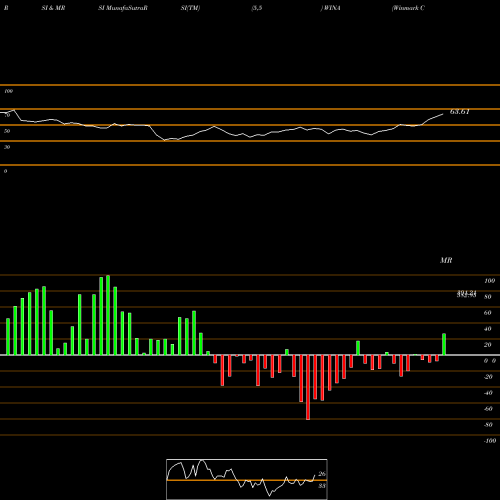The height and width of the screenshot is (500, 500).
Task: Click the 'MR' panel title
Action: click(446, 260)
